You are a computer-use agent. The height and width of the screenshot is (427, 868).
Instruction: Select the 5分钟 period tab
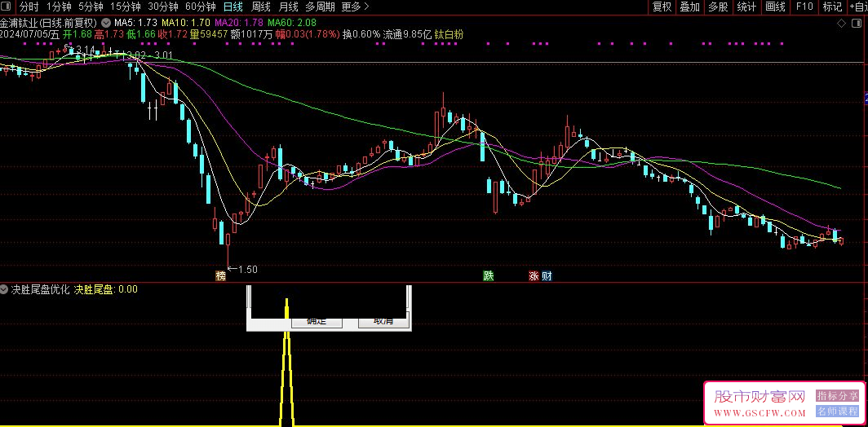(91, 7)
